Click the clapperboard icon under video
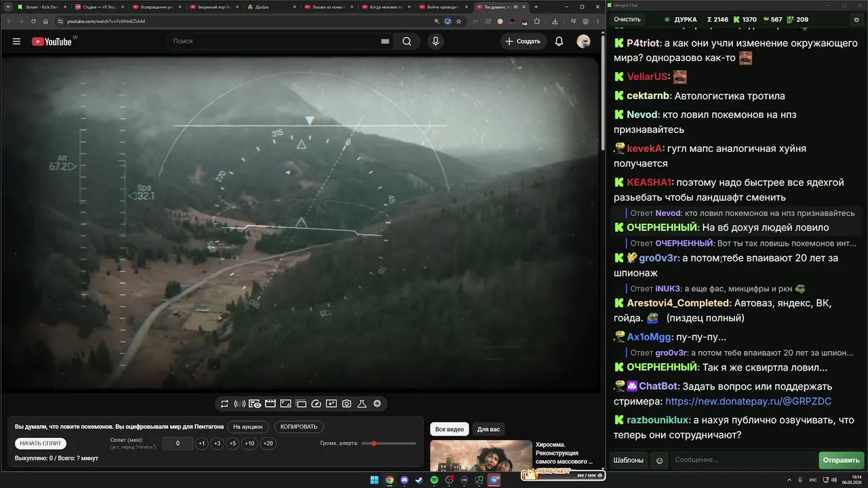Viewport: 868px width, 488px height. 270,404
